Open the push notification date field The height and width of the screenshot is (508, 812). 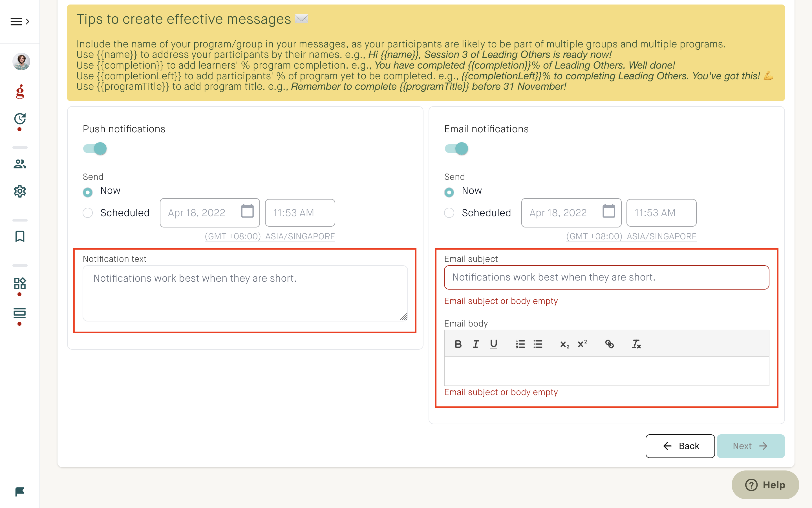[210, 213]
